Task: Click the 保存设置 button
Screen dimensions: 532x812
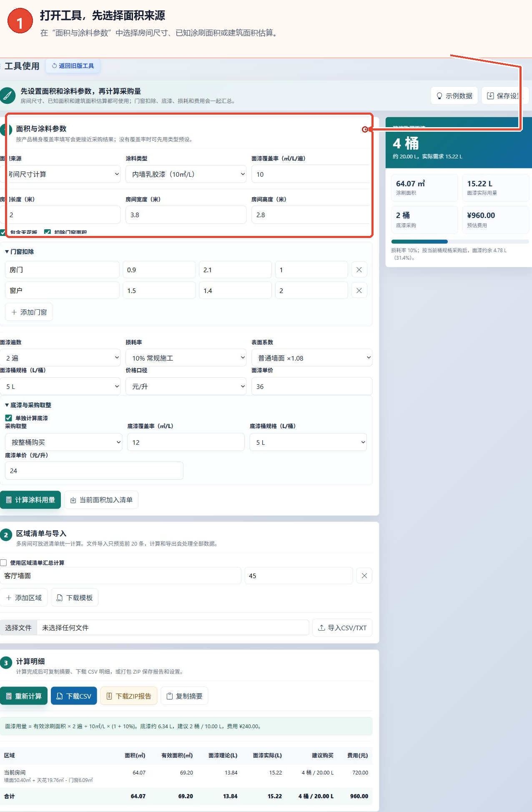Action: coord(504,96)
